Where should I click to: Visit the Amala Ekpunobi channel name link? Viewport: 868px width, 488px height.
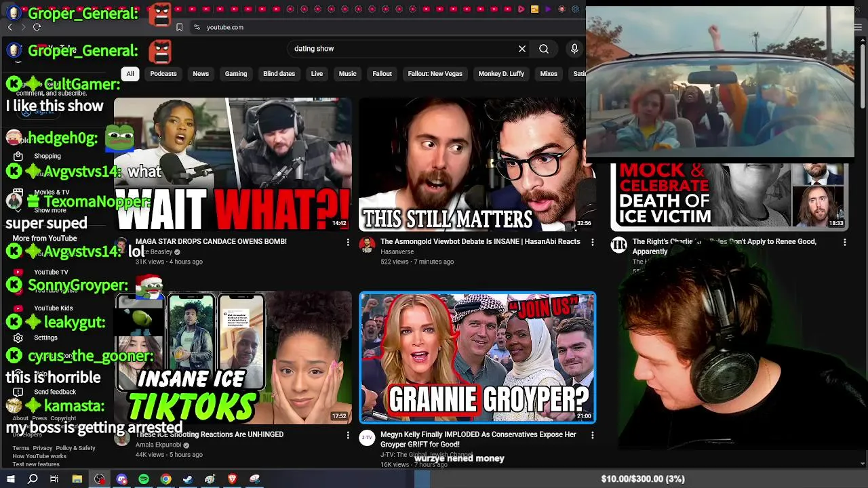click(x=159, y=445)
